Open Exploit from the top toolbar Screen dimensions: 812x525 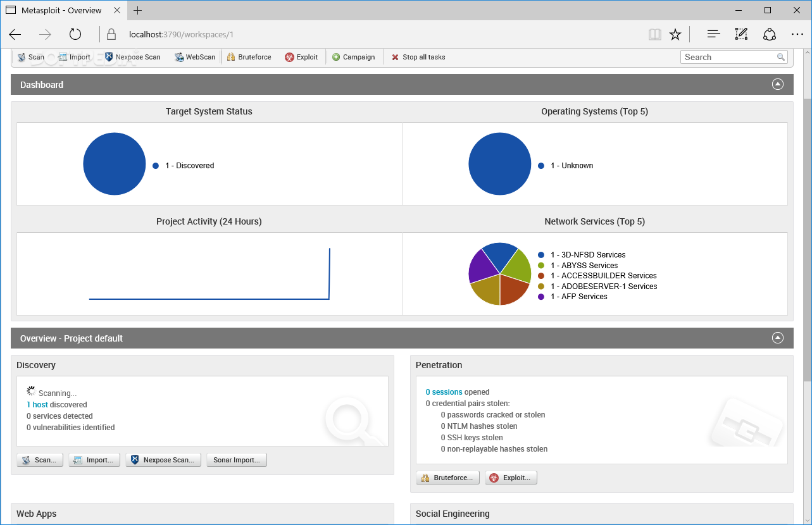click(302, 57)
